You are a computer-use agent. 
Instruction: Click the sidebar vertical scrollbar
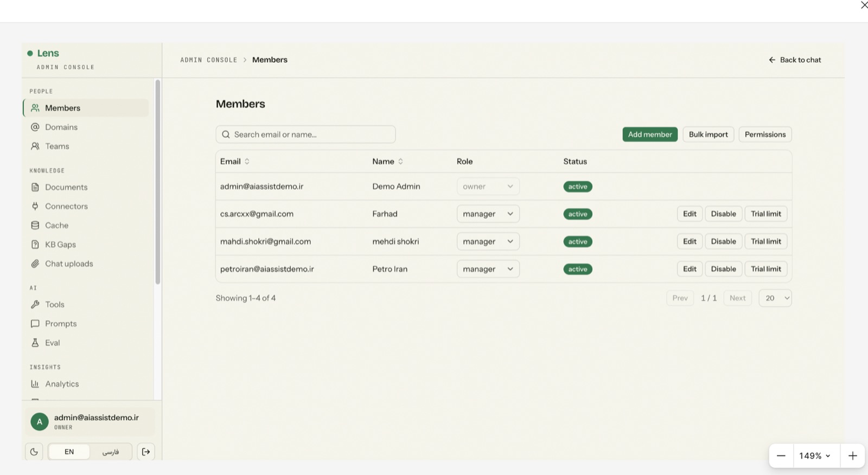click(158, 182)
